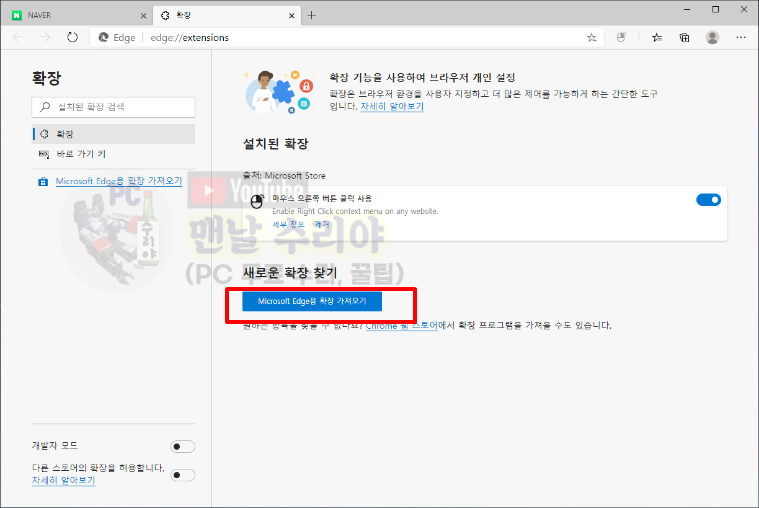
Task: Minimize the Edge window
Action: (687, 10)
